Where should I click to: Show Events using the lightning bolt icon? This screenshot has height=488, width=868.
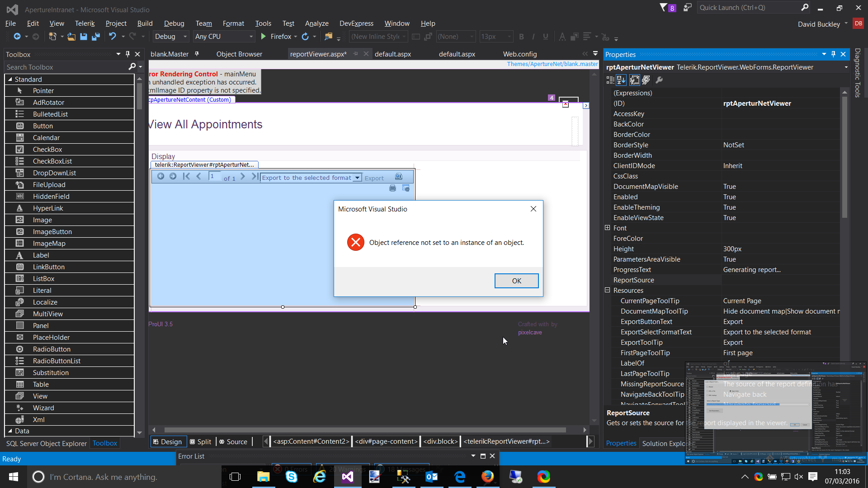click(x=646, y=80)
